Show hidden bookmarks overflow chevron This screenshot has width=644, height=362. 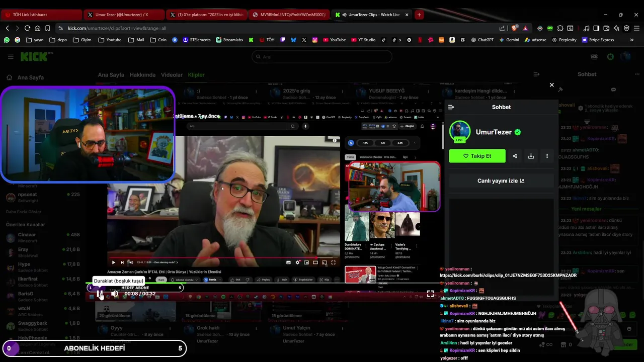(x=632, y=40)
